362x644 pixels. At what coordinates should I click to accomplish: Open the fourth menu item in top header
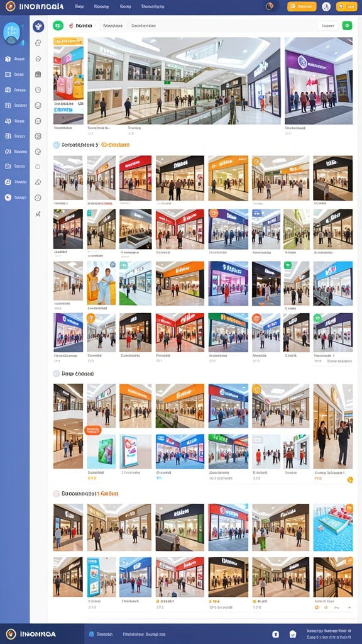tap(153, 6)
